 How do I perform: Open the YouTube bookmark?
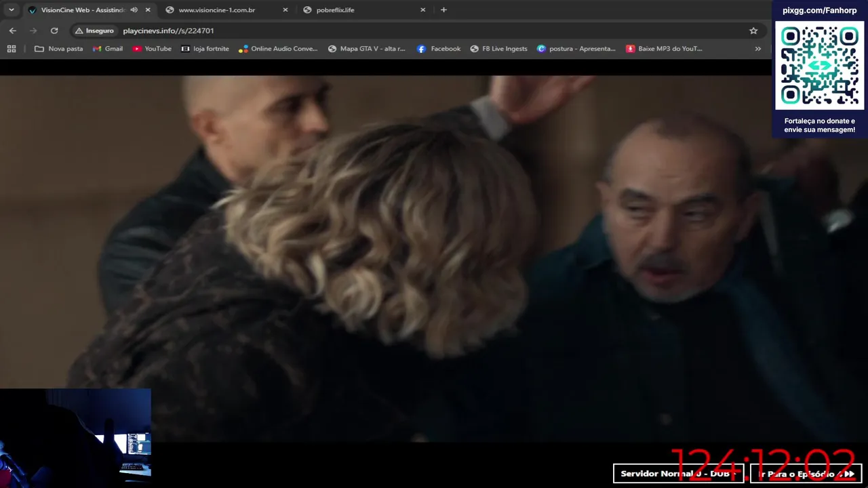(152, 49)
